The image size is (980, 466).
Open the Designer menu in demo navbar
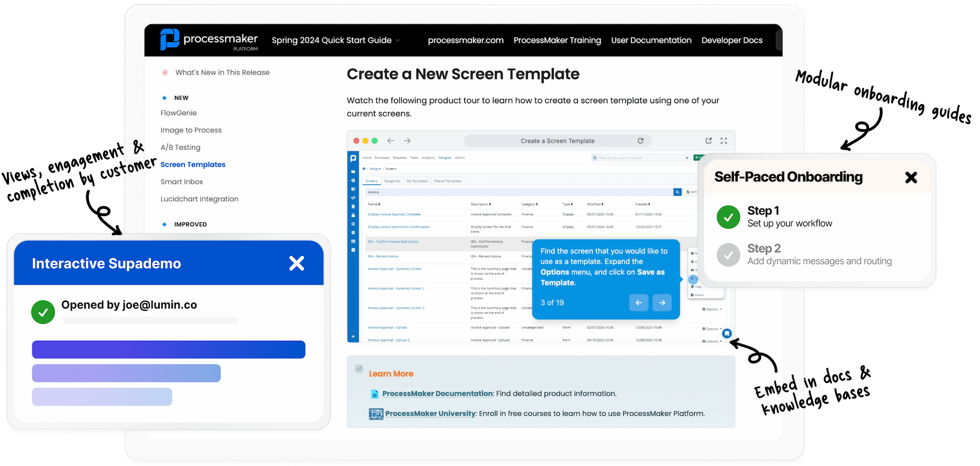[445, 158]
